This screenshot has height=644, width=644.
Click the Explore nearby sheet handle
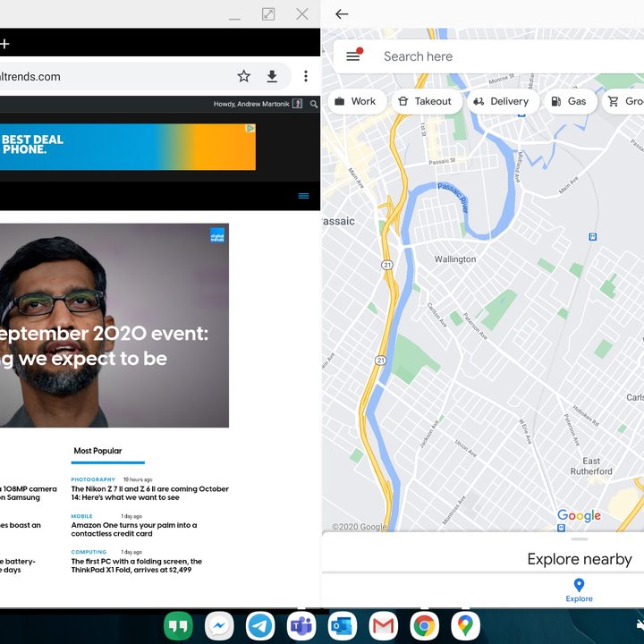(579, 539)
